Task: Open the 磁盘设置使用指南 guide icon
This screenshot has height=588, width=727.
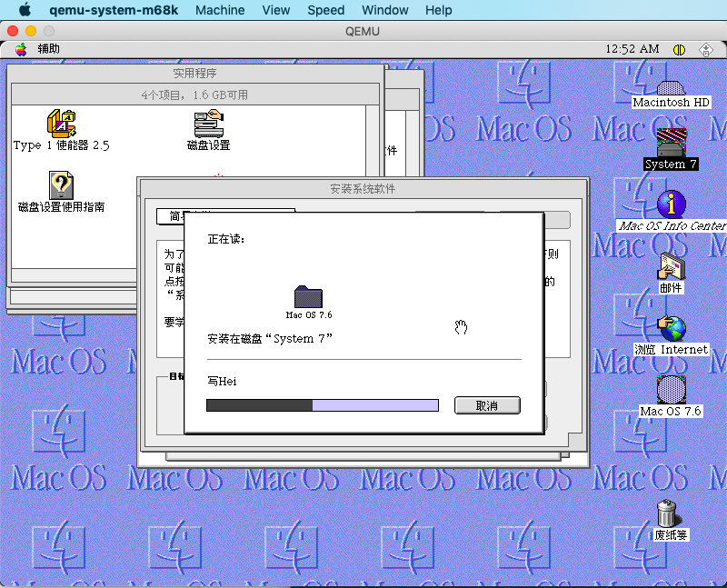Action: [x=61, y=185]
